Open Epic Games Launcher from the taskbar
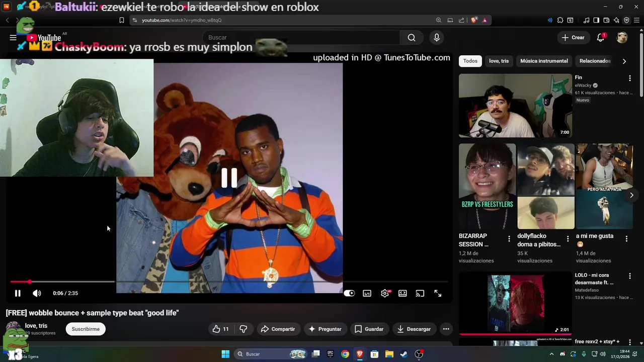The height and width of the screenshot is (362, 644). (x=330, y=354)
